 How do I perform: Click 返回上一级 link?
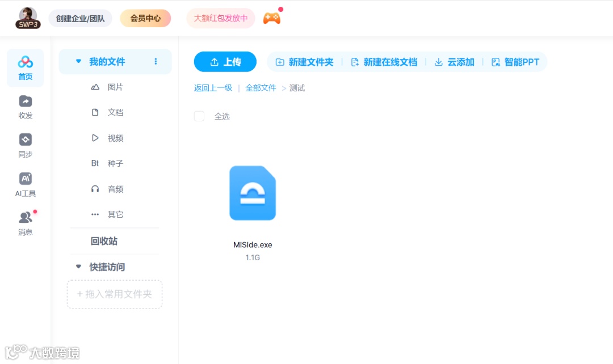point(213,88)
